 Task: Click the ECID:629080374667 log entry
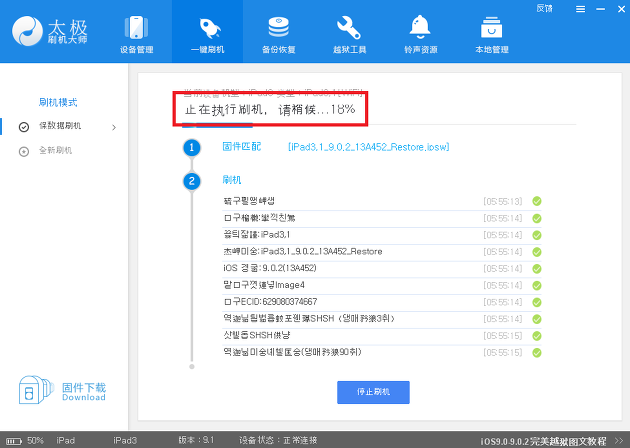(x=270, y=301)
